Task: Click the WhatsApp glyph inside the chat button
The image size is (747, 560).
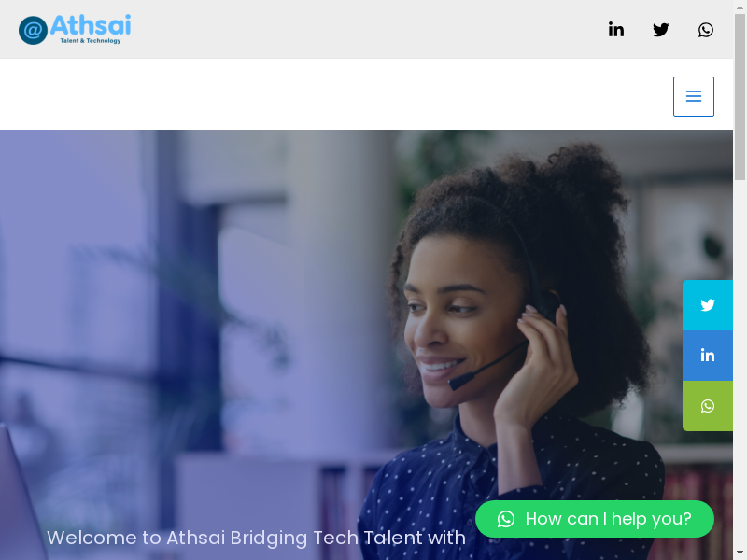Action: point(506,519)
